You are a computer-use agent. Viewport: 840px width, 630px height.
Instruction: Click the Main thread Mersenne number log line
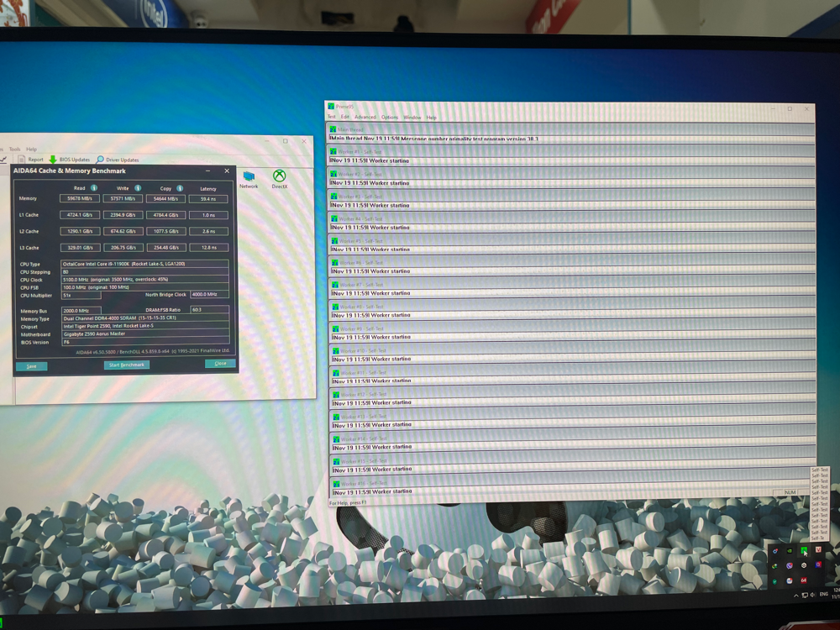(434, 139)
